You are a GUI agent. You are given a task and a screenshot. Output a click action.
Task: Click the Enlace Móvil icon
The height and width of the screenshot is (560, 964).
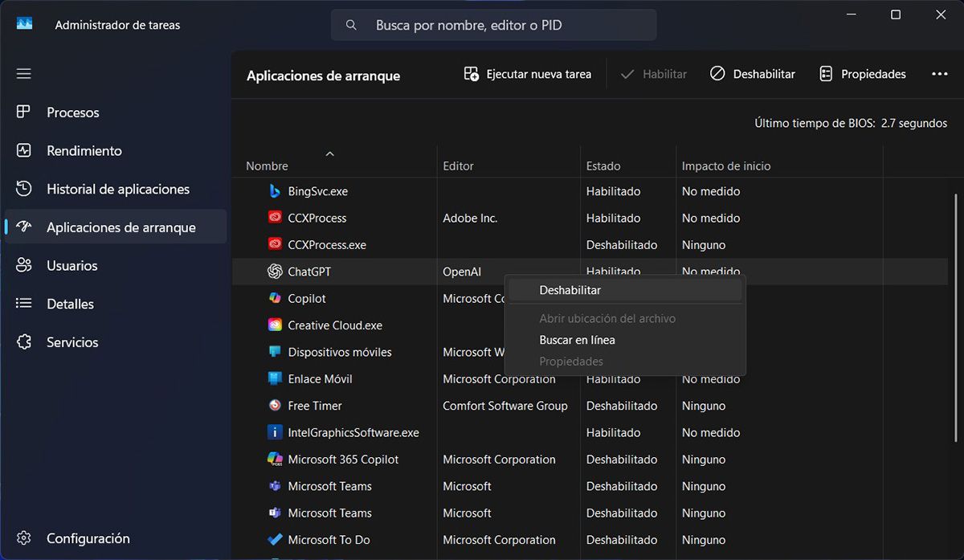pos(275,378)
